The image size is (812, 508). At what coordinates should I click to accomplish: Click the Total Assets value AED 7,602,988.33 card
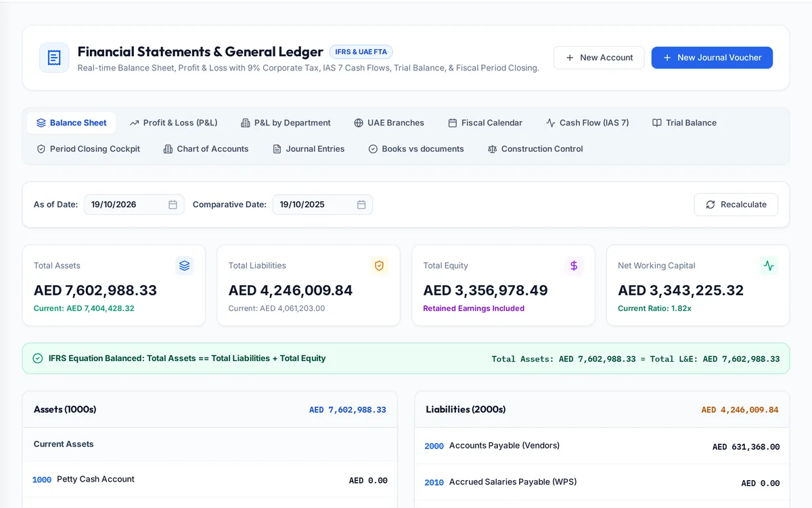click(95, 291)
